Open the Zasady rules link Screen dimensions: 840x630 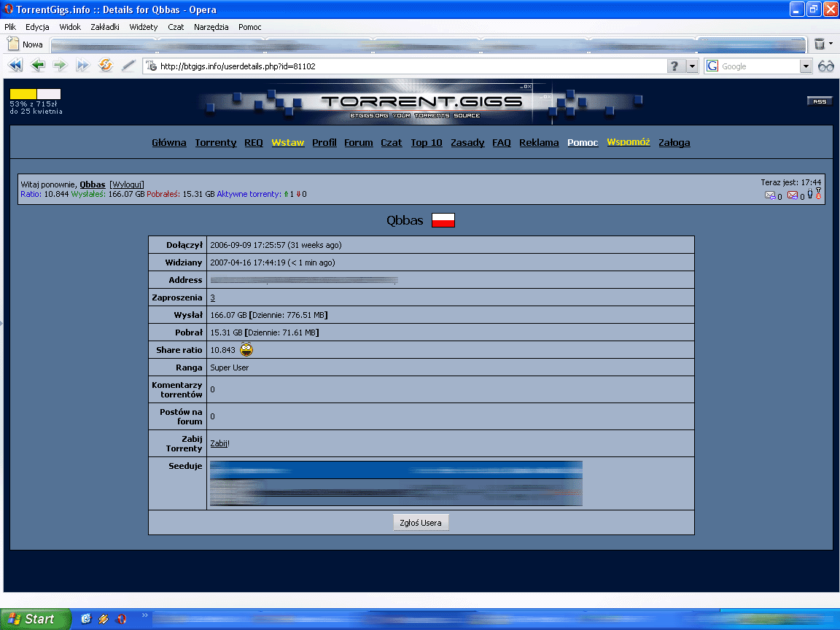(x=467, y=142)
